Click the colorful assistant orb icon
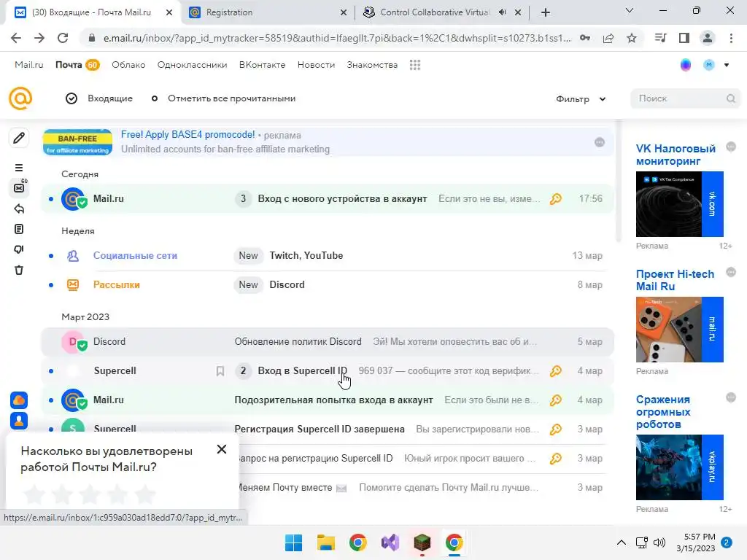747x560 pixels. pos(686,65)
